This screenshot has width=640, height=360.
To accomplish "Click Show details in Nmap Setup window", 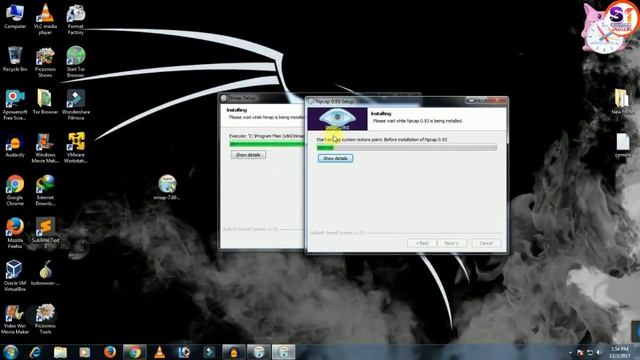I will pos(248,155).
